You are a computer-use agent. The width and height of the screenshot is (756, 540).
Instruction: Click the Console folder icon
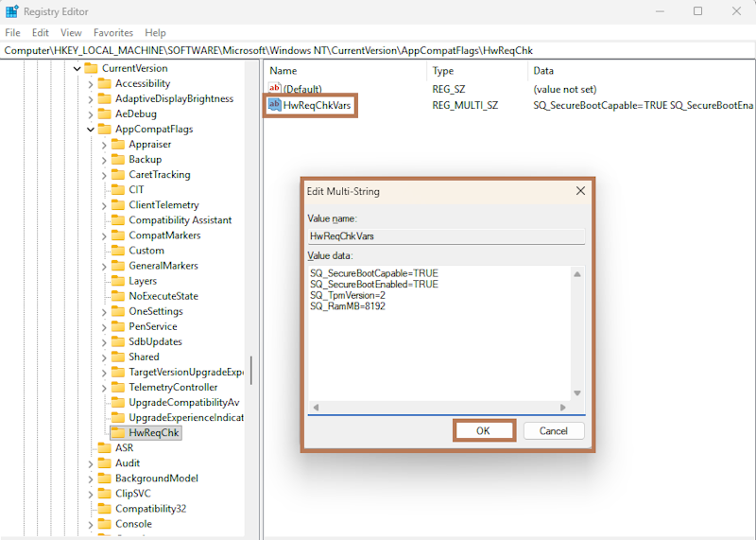click(105, 524)
